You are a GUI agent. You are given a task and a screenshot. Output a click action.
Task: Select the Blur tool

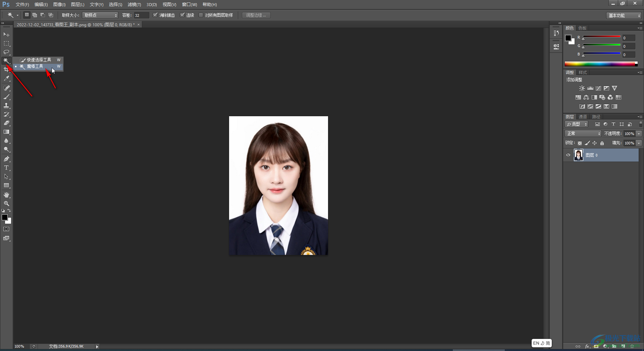[6, 141]
